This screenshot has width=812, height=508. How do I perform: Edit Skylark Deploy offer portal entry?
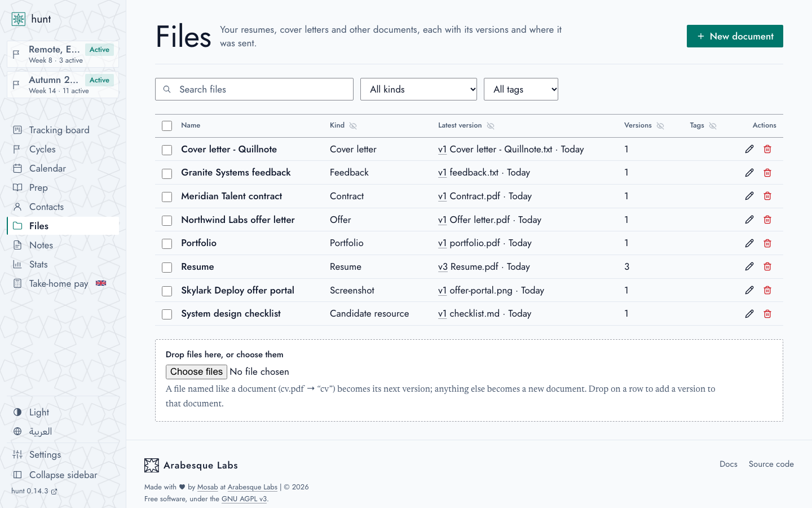[749, 290]
